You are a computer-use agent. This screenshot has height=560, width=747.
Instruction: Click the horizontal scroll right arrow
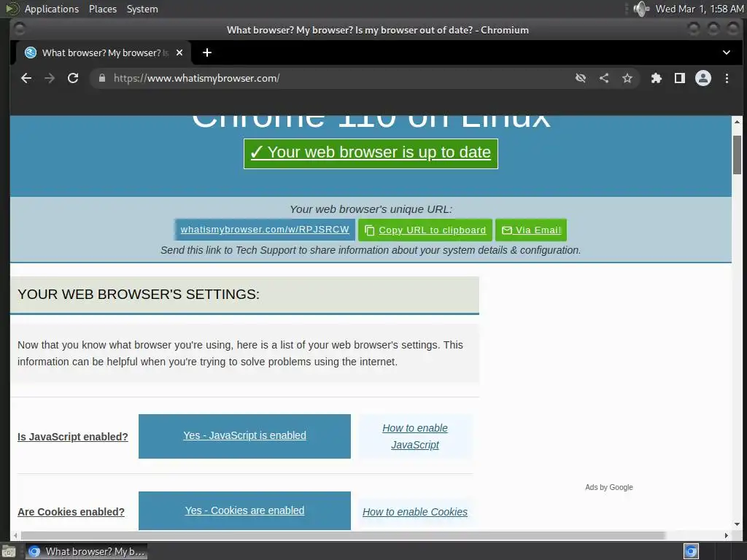point(726,535)
